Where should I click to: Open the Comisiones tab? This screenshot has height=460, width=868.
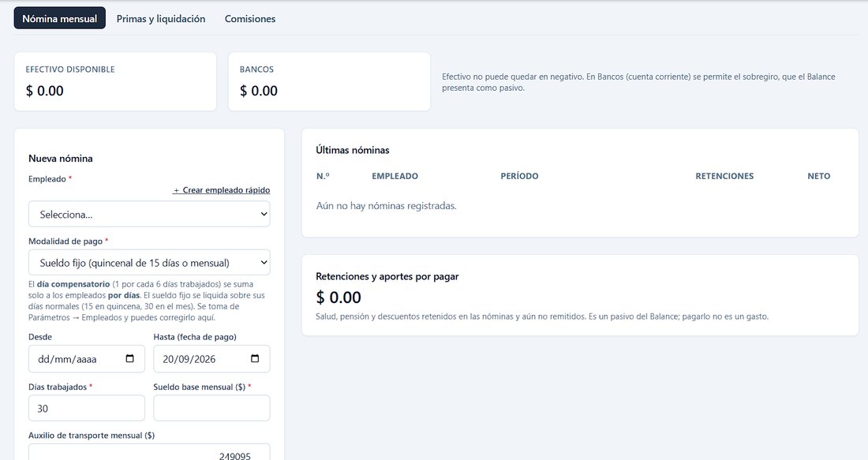(249, 18)
